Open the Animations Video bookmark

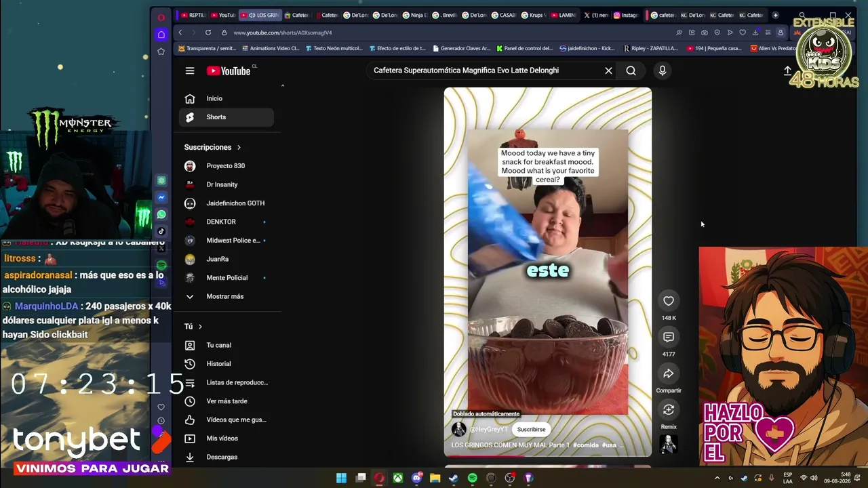pyautogui.click(x=270, y=49)
